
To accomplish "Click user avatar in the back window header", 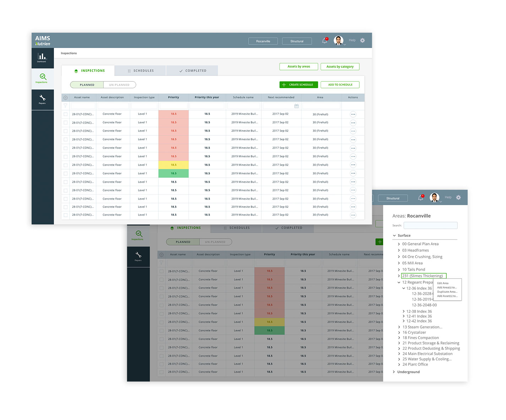I will coord(435,198).
